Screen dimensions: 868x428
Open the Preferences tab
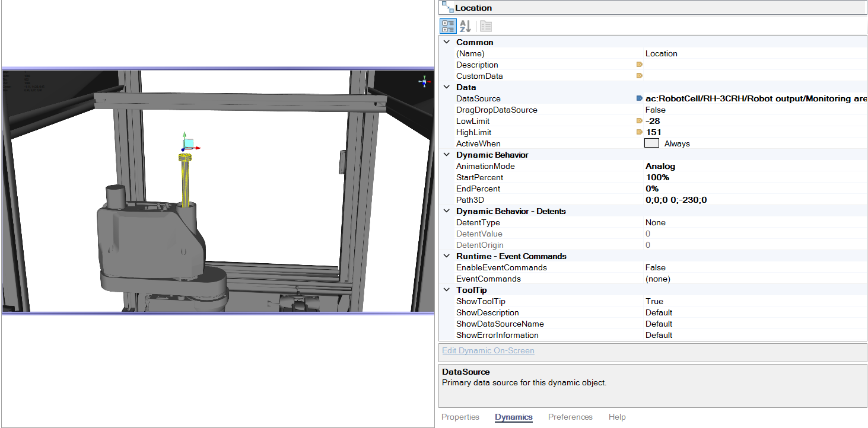(x=570, y=417)
